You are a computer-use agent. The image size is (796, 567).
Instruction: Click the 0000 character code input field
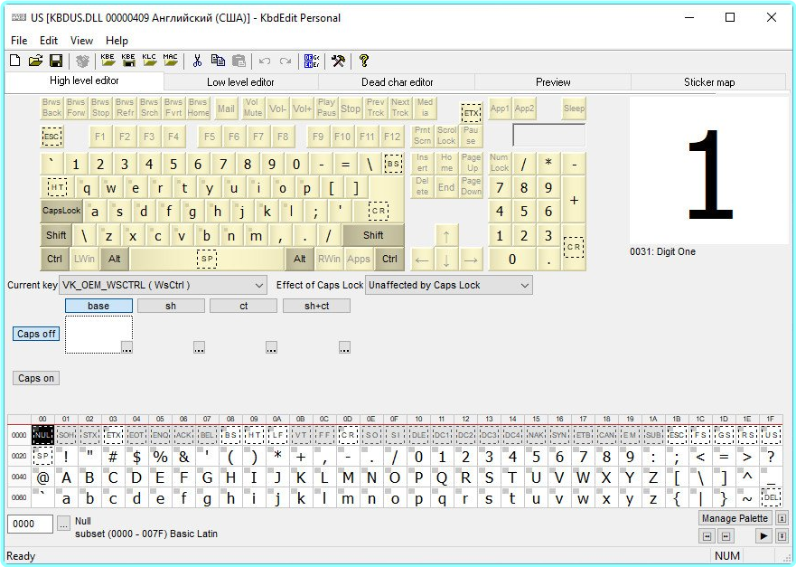point(30,523)
